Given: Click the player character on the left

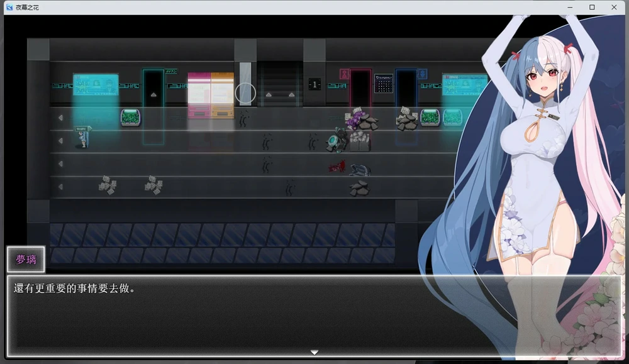Looking at the screenshot, I should pyautogui.click(x=82, y=137).
